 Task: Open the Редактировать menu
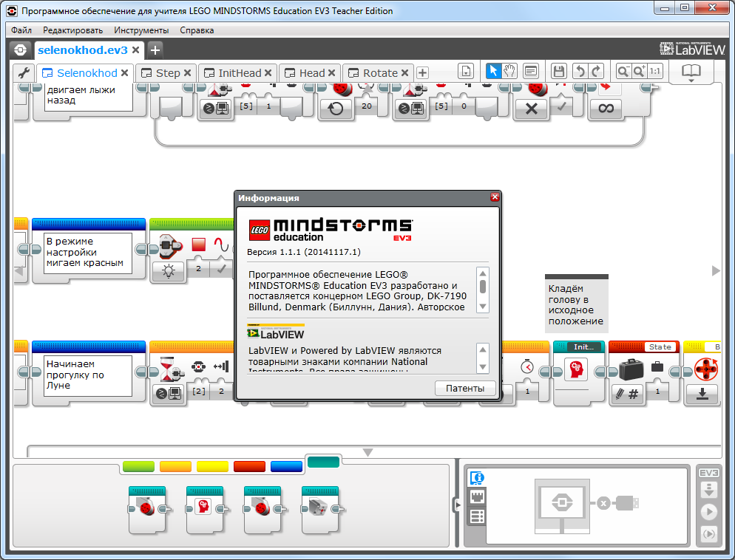pos(72,30)
